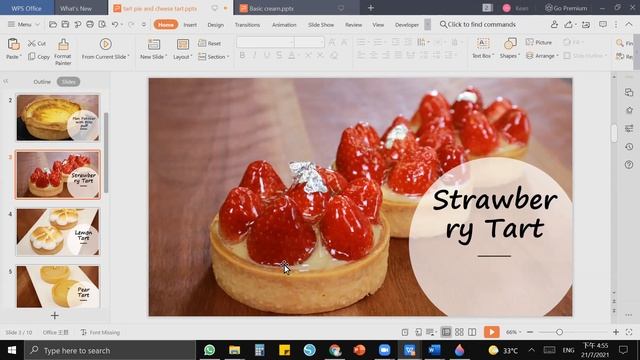This screenshot has height=360, width=640.
Task: Open Word from the taskbar
Action: pyautogui.click(x=434, y=350)
